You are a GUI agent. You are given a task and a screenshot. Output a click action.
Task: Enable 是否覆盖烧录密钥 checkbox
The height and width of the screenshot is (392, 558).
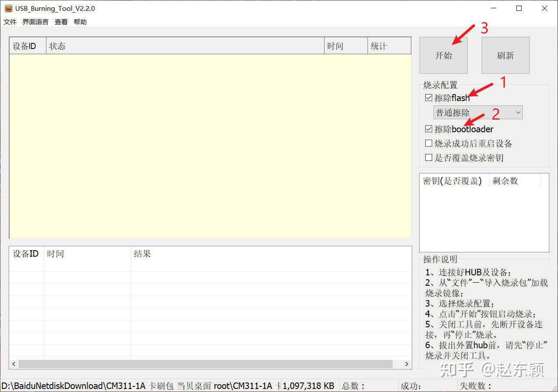point(429,158)
